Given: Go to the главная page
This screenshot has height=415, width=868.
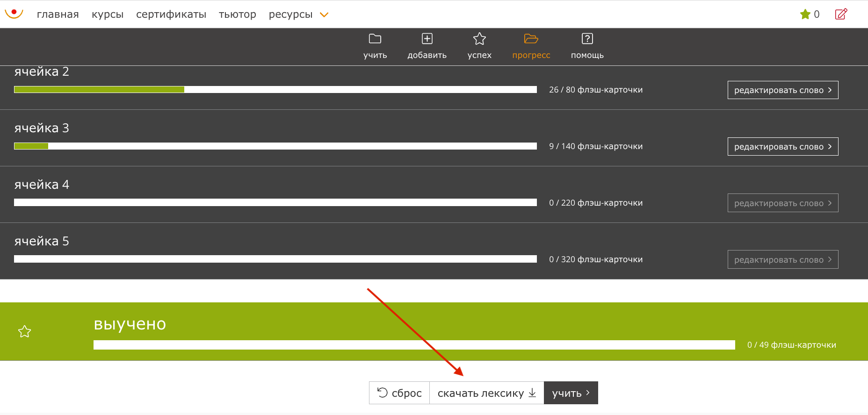Looking at the screenshot, I should click(58, 14).
